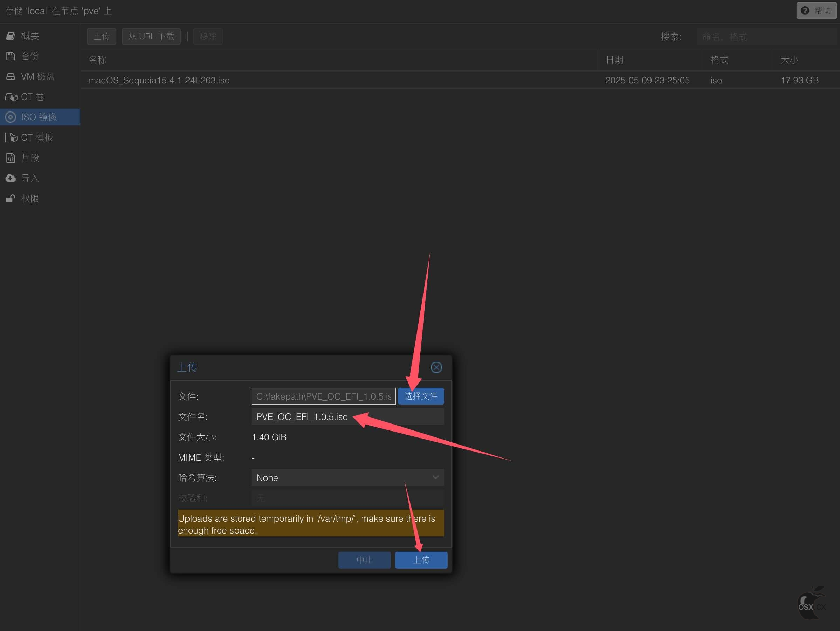Select macOS_Sequoia15.4.1-24E263.iso row
Viewport: 840px width, 631px height.
(x=460, y=80)
